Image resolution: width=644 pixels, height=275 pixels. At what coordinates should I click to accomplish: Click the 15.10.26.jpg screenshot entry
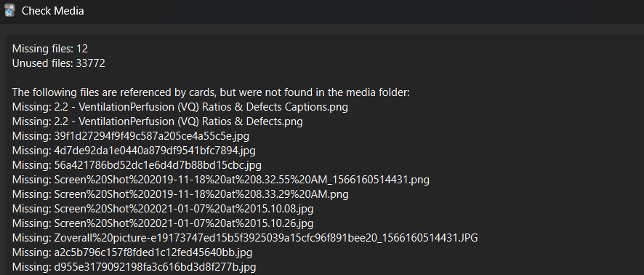[x=163, y=223]
